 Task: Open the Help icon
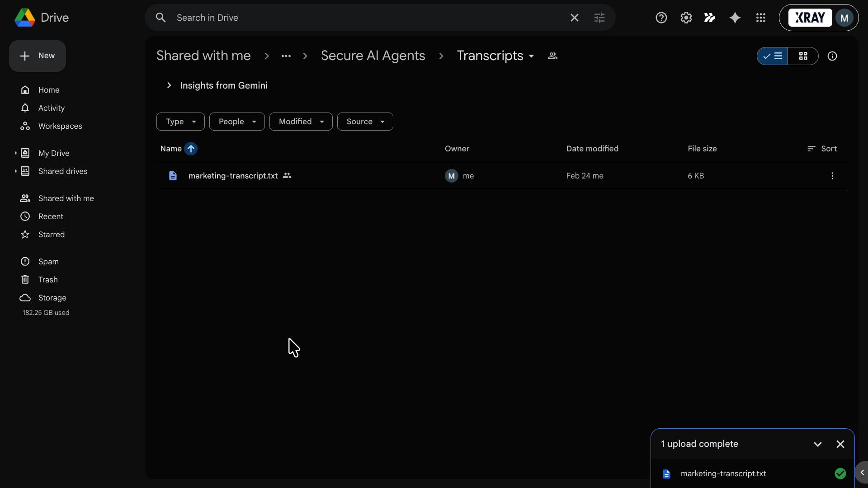coord(661,18)
